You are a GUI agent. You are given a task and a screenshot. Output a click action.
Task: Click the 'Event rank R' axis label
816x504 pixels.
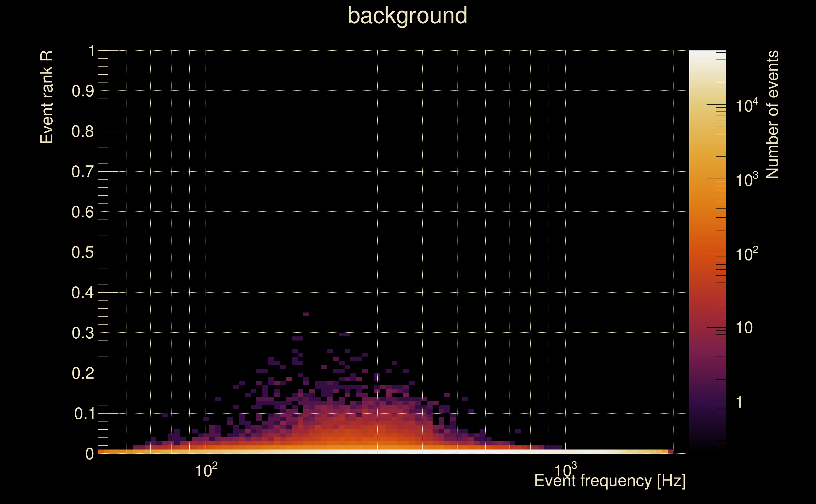click(47, 97)
